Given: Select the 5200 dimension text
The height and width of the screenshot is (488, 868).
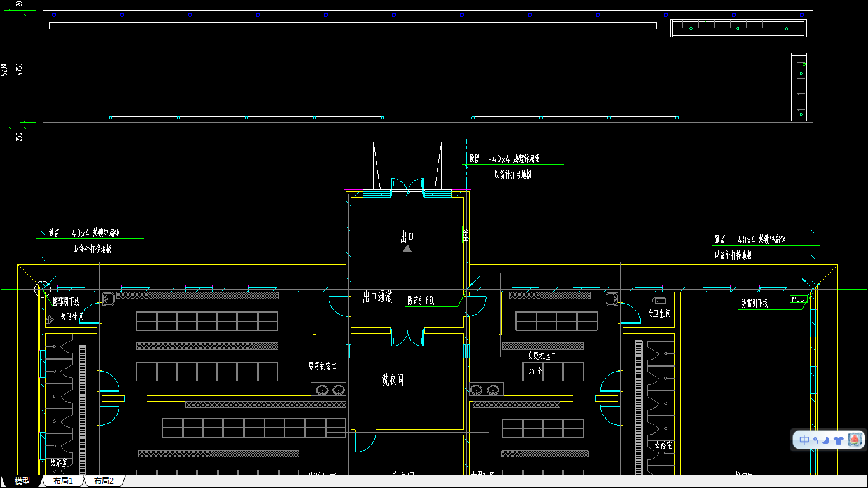Looking at the screenshot, I should (4, 70).
